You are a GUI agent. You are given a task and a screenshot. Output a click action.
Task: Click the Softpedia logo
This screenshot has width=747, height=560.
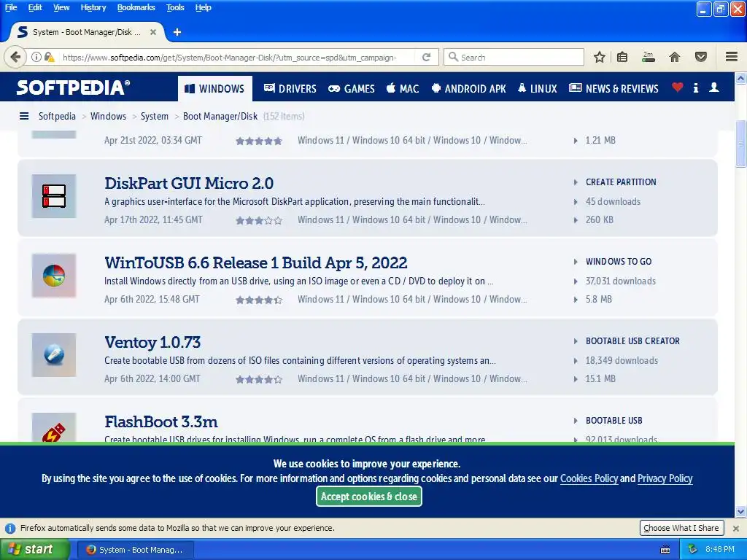[74, 87]
